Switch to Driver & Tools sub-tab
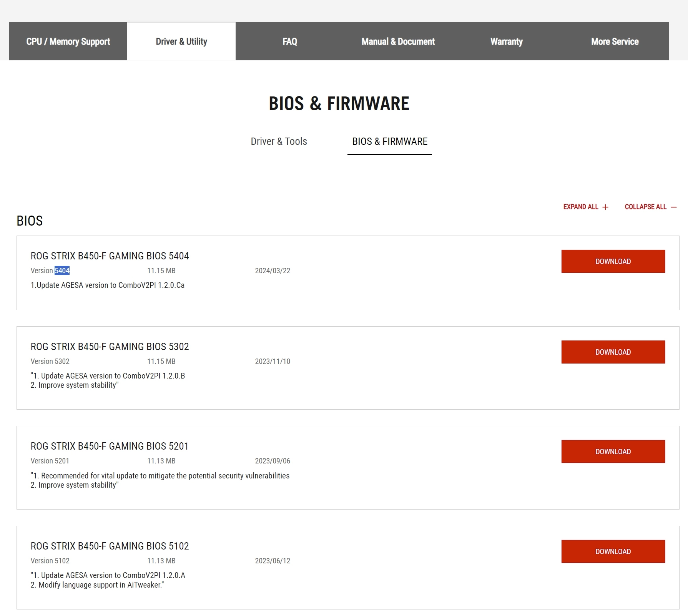The height and width of the screenshot is (616, 688). 279,141
